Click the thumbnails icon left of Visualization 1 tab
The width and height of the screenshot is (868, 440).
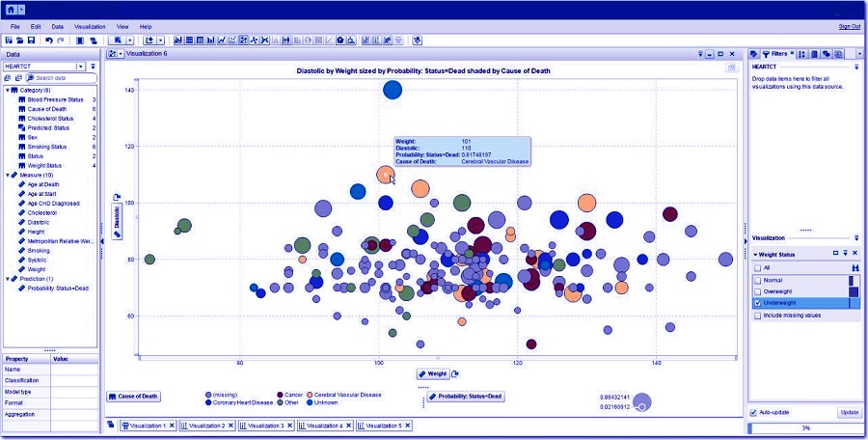coord(111,425)
